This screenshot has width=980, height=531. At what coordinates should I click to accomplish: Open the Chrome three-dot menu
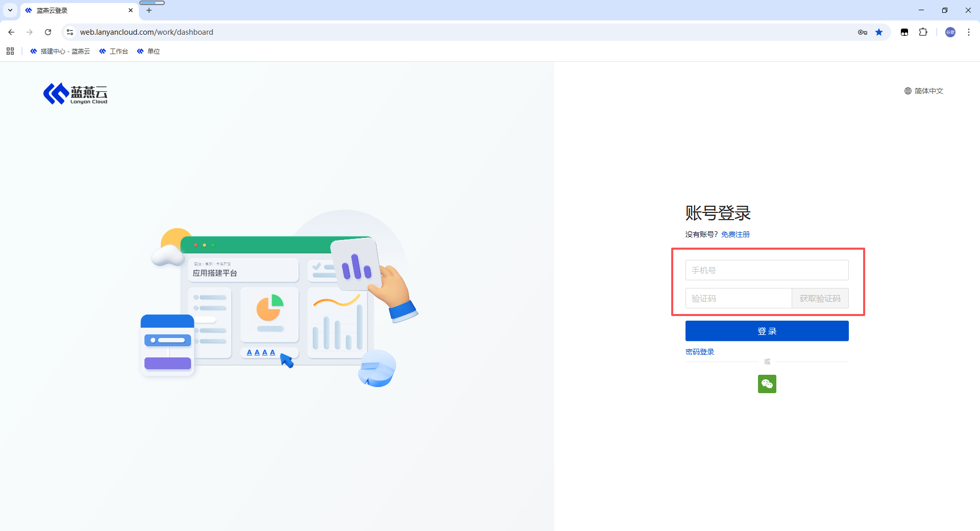coord(969,32)
